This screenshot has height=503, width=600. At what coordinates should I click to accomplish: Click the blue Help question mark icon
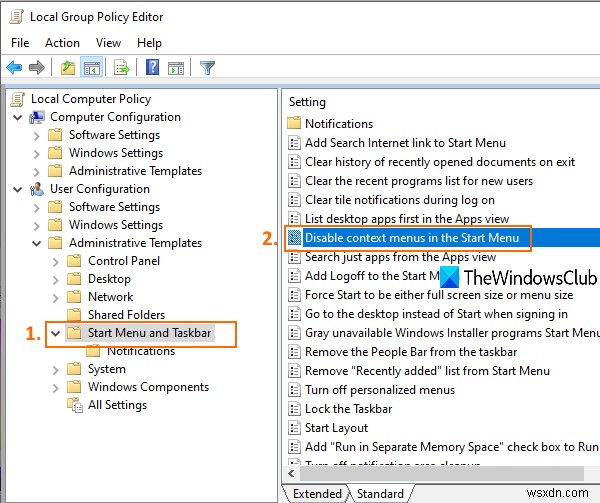coord(152,68)
